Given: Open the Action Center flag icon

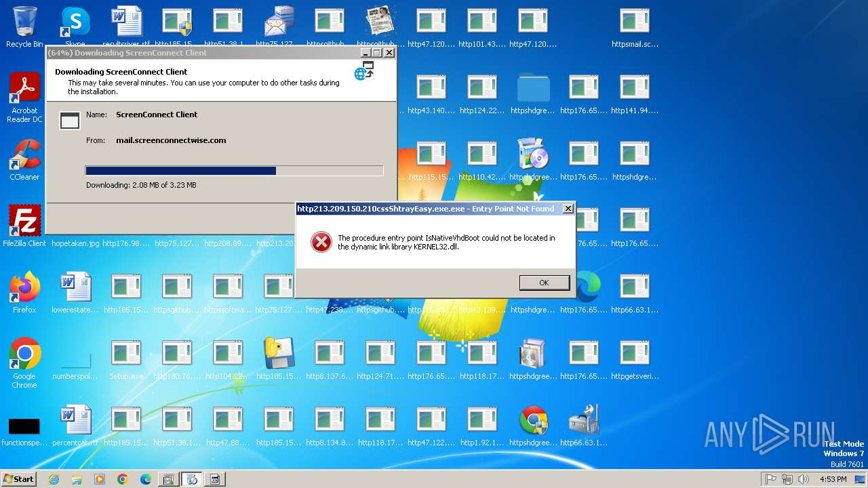Looking at the screenshot, I should (x=770, y=479).
